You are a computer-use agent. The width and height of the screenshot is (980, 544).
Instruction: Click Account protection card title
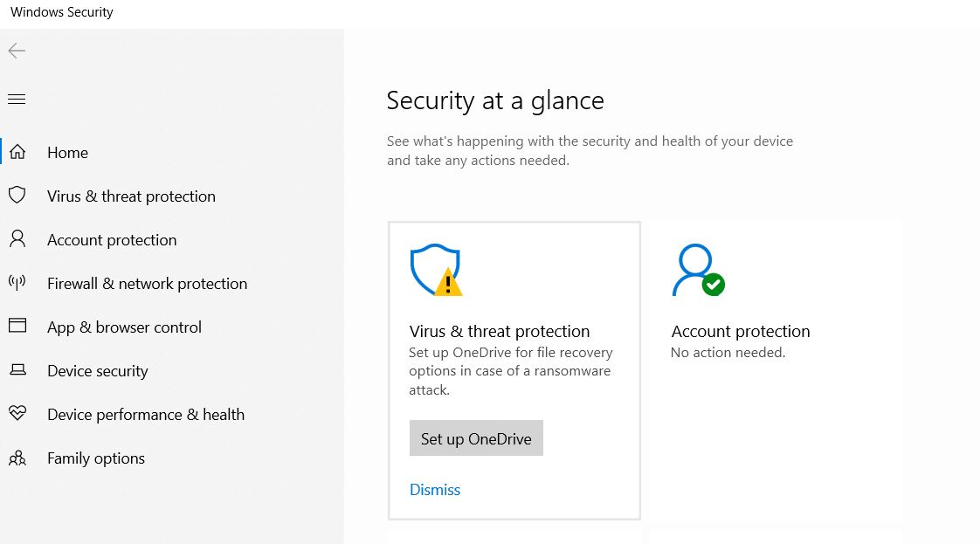741,331
